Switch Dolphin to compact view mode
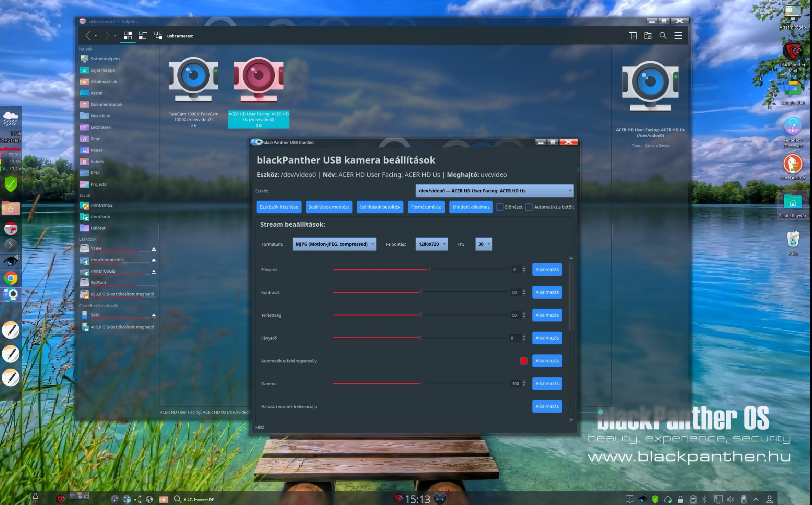This screenshot has height=505, width=812. [x=143, y=36]
